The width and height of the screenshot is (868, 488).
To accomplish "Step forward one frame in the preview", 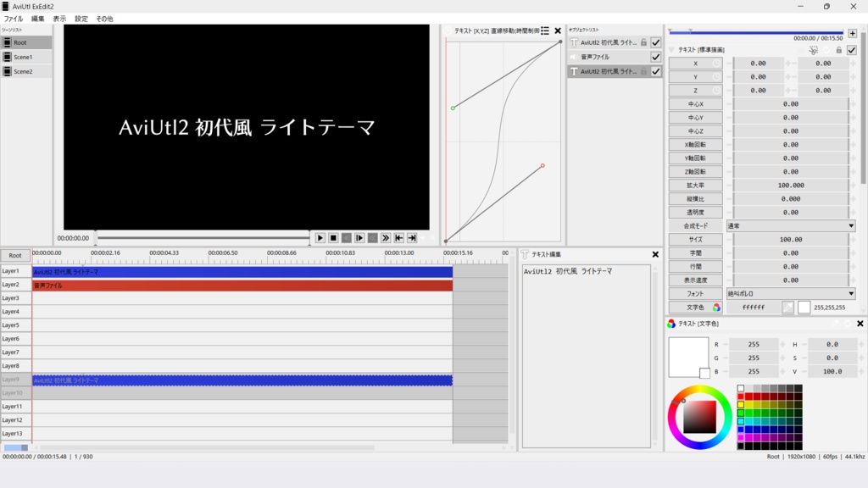I will [359, 238].
